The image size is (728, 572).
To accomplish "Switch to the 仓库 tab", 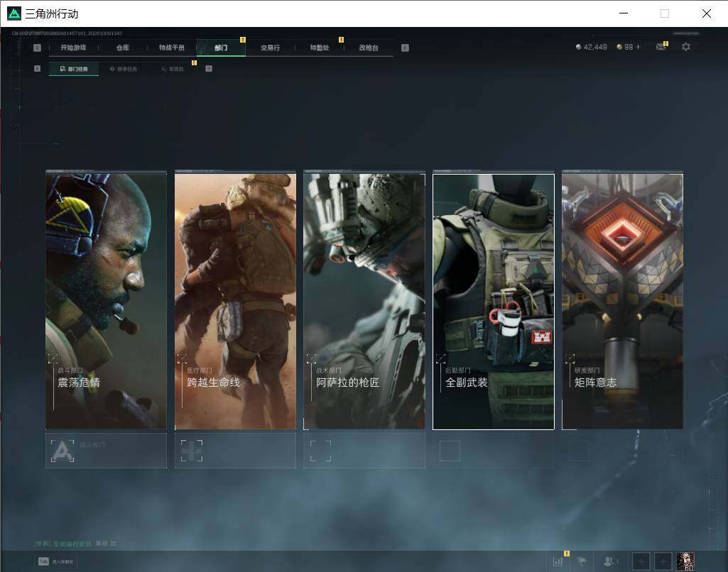I will click(x=123, y=48).
